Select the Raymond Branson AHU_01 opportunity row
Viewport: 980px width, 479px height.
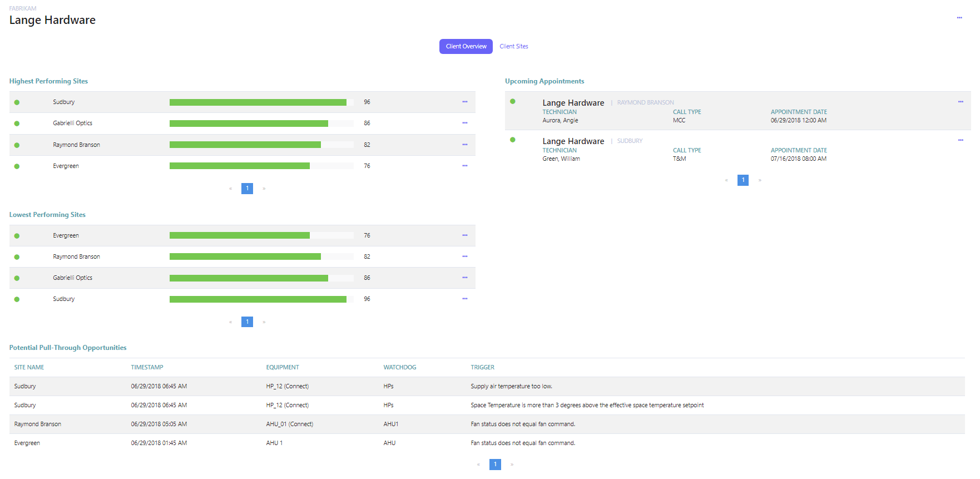[x=289, y=424]
